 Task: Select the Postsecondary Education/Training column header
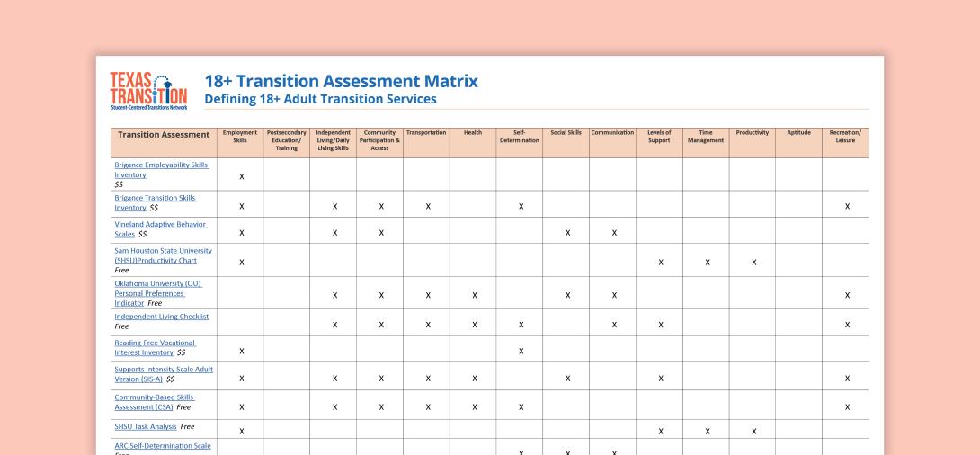point(286,140)
